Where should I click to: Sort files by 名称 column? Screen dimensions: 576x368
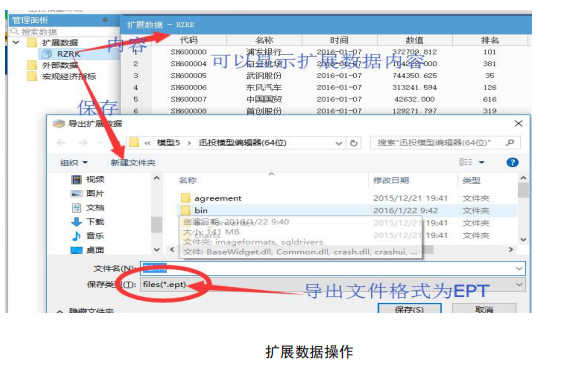pos(188,180)
